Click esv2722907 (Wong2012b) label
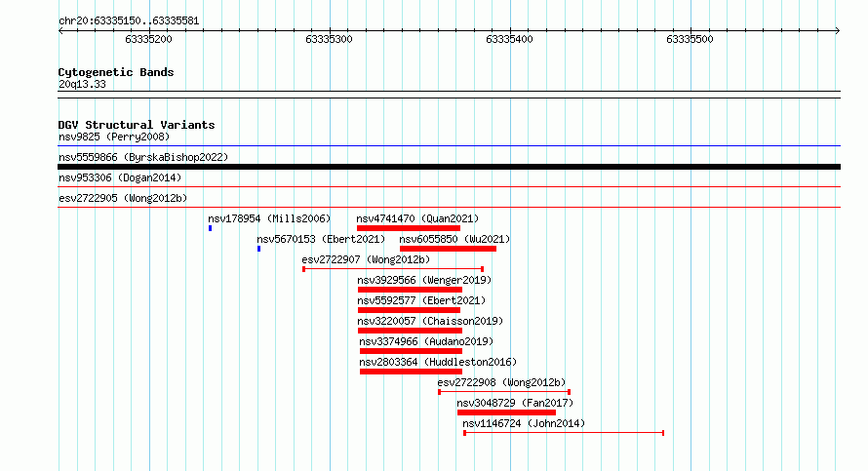Image resolution: width=868 pixels, height=471 pixels. click(x=366, y=259)
